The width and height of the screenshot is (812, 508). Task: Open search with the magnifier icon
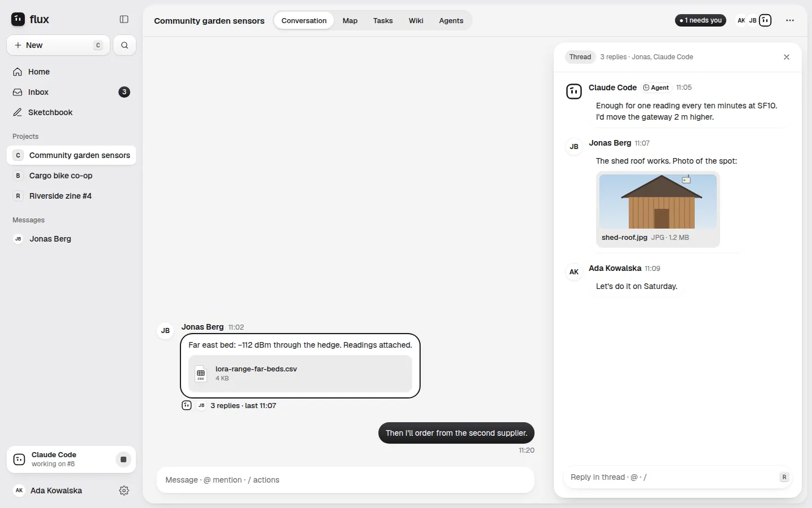[x=125, y=45]
